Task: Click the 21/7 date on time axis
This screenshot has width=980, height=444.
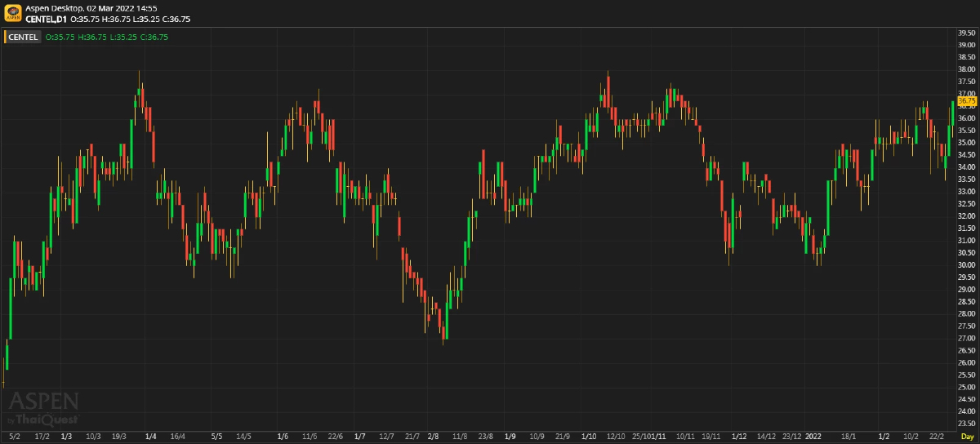Action: pos(412,437)
